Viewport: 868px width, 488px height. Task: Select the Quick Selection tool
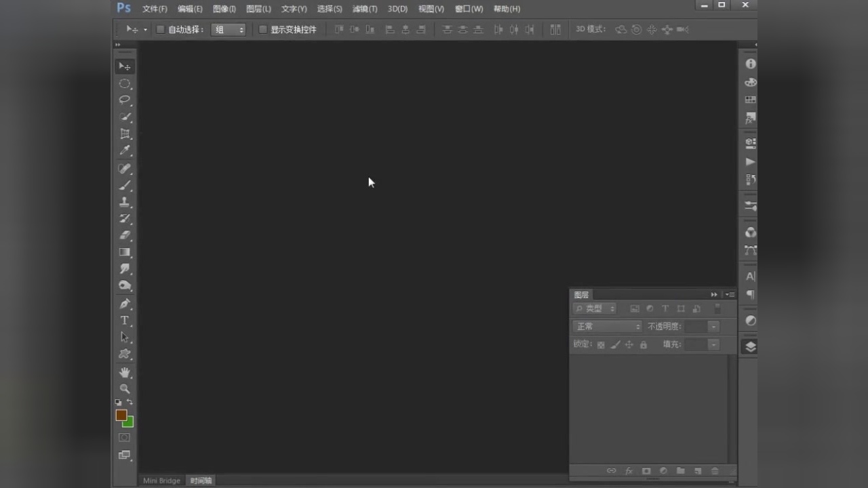click(x=125, y=117)
